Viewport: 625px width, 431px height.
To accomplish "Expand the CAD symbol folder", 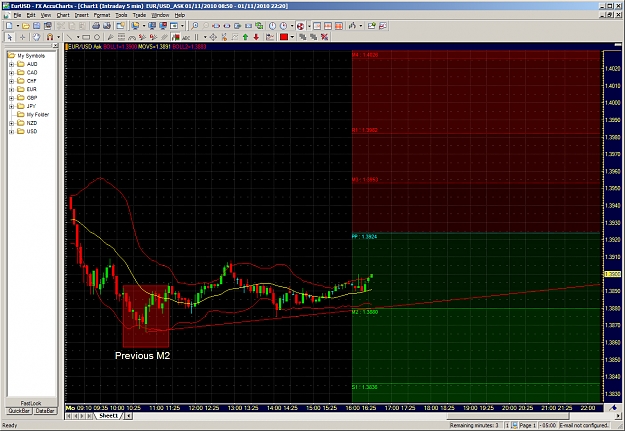I will pyautogui.click(x=12, y=73).
